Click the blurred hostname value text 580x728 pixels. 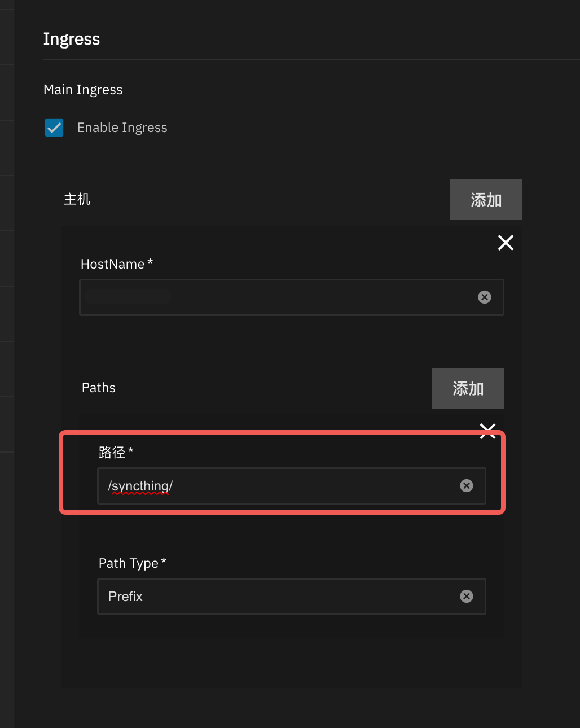(x=128, y=297)
